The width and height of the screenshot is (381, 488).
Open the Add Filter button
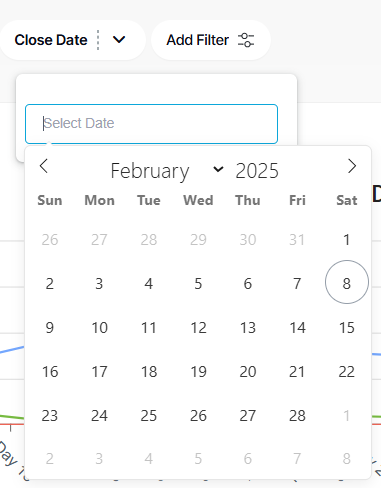pos(211,40)
